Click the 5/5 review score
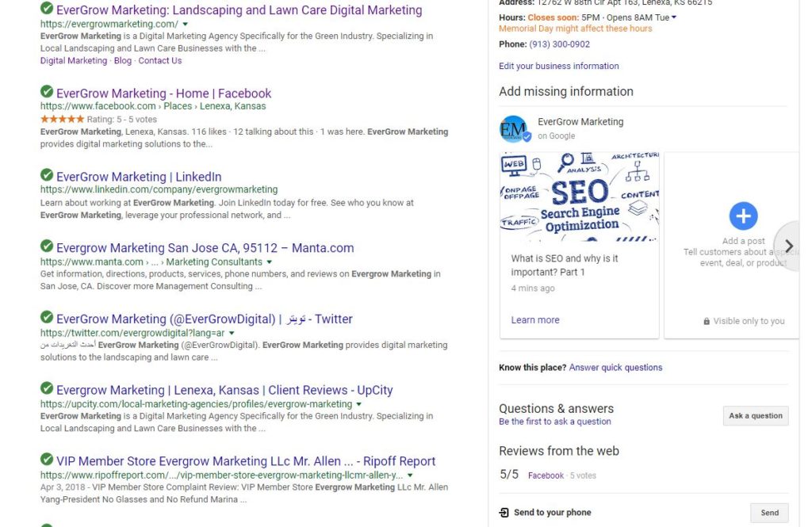 tap(508, 474)
